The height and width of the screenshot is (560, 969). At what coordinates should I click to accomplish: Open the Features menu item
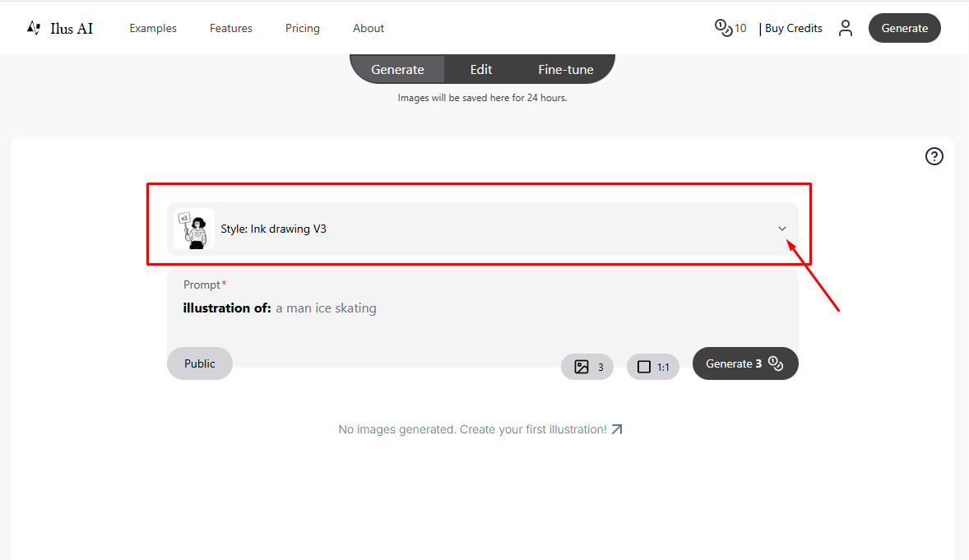[x=230, y=29]
